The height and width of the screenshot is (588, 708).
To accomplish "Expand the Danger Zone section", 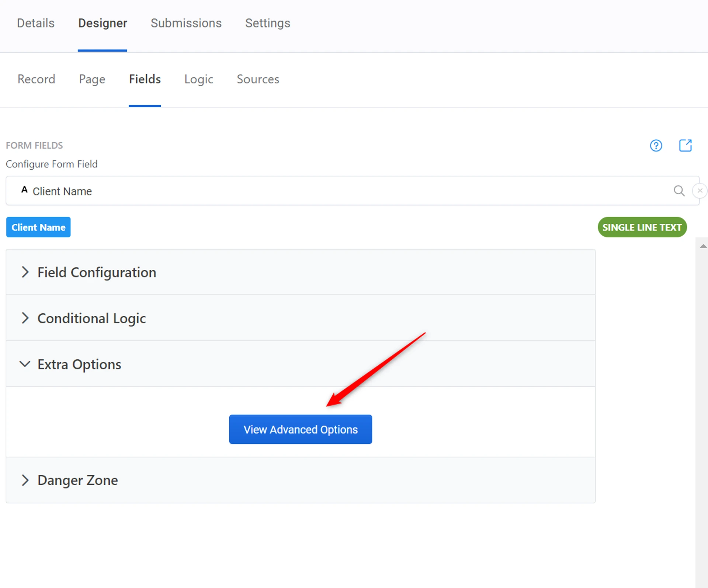I will tap(77, 480).
